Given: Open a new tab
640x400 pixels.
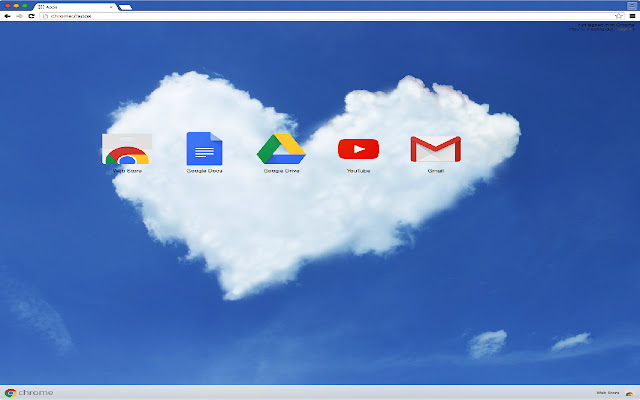Looking at the screenshot, I should [125, 7].
